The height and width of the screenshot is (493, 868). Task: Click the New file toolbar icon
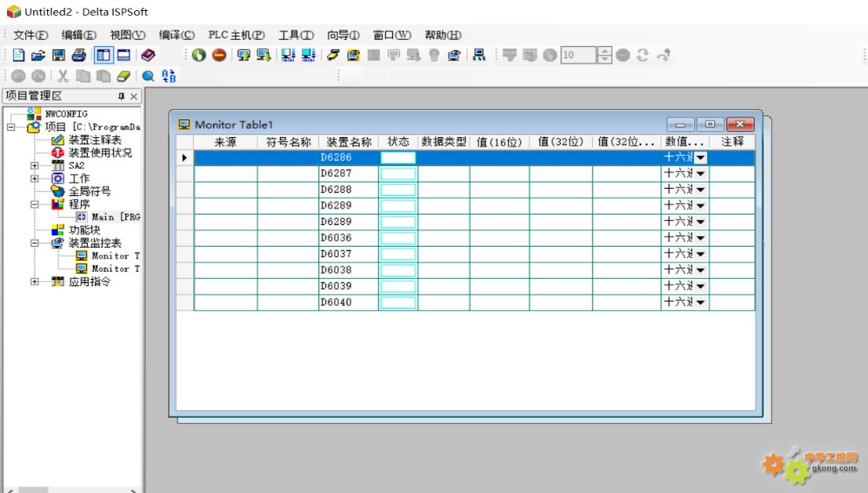18,55
